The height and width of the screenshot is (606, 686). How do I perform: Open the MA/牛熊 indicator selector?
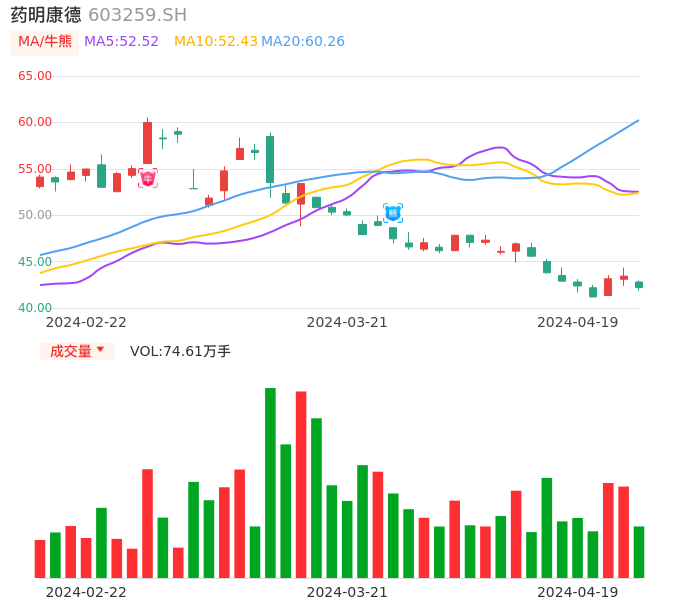(44, 41)
